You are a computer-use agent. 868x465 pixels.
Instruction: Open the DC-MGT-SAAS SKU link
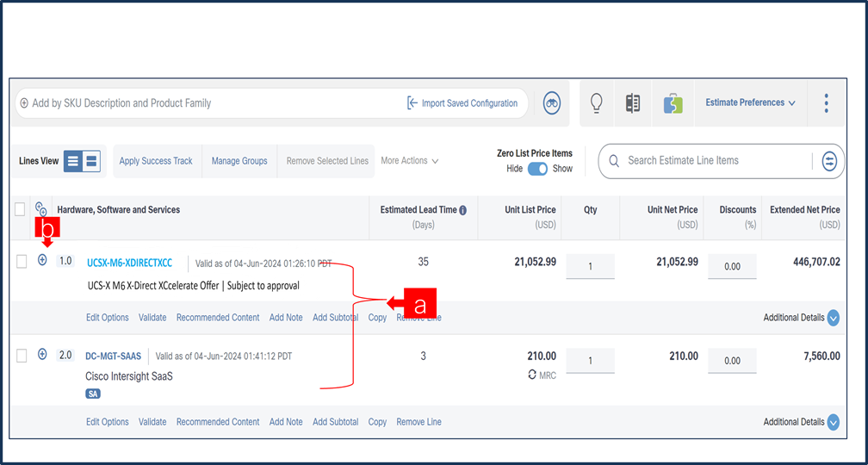tap(113, 356)
